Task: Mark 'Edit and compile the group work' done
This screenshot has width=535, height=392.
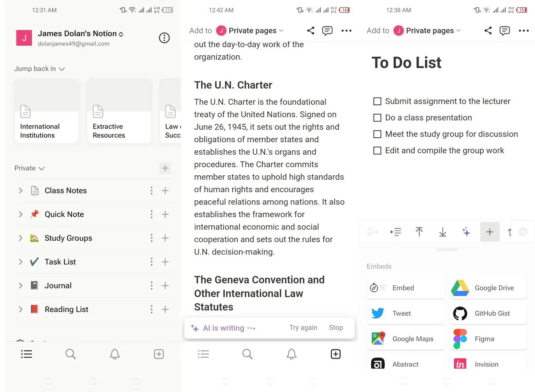Action: 377,151
